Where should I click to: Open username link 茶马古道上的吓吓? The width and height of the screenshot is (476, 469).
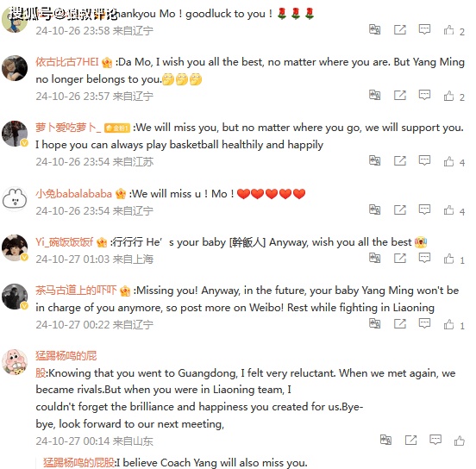coord(76,291)
